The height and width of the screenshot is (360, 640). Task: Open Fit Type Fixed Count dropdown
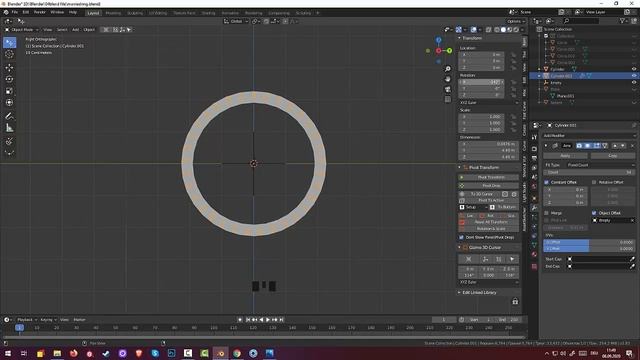pyautogui.click(x=601, y=165)
